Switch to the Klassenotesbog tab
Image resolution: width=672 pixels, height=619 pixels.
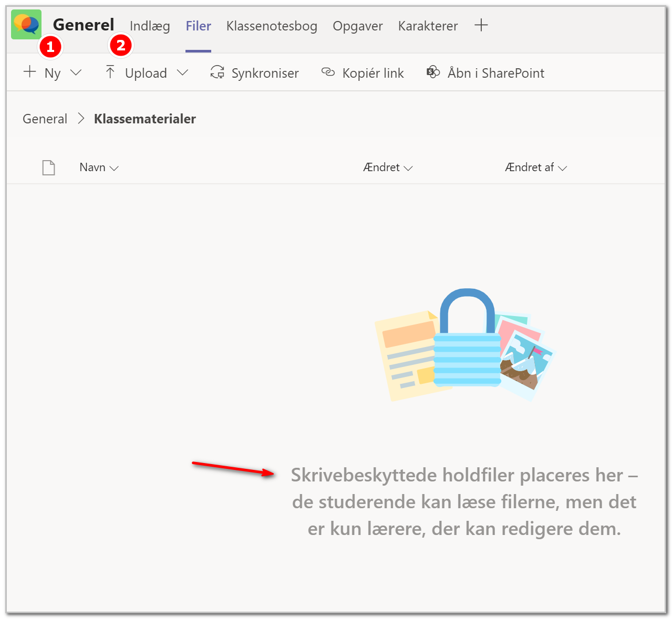pos(272,26)
